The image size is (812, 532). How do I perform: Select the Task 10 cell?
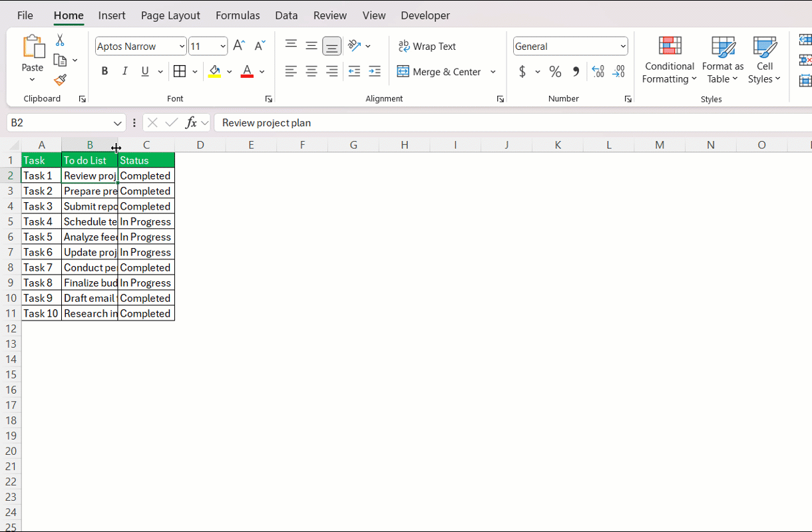pos(41,313)
